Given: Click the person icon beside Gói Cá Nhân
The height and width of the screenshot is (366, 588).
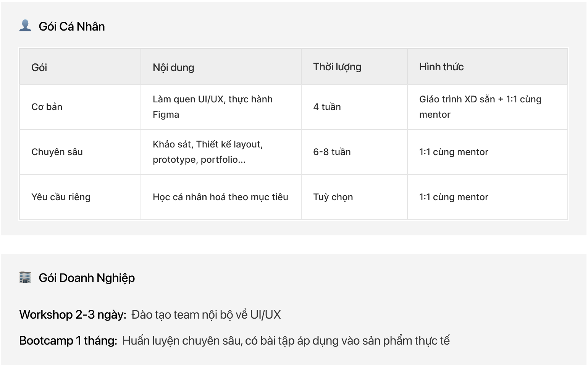Looking at the screenshot, I should (x=25, y=26).
